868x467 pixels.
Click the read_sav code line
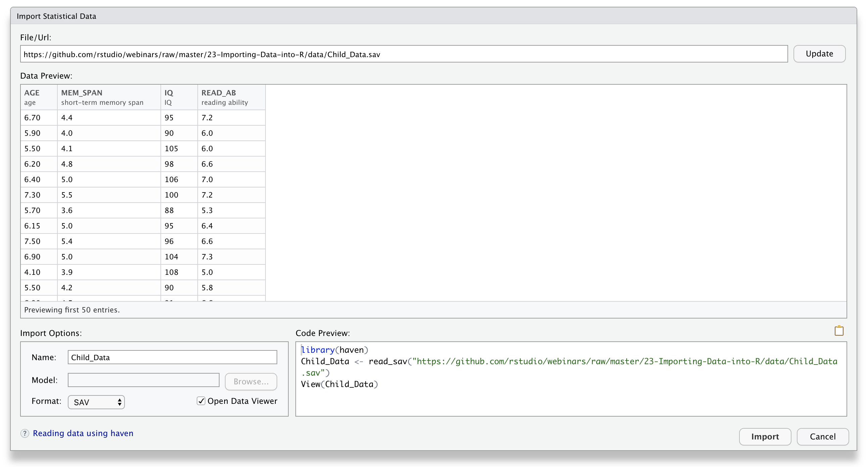coord(569,367)
